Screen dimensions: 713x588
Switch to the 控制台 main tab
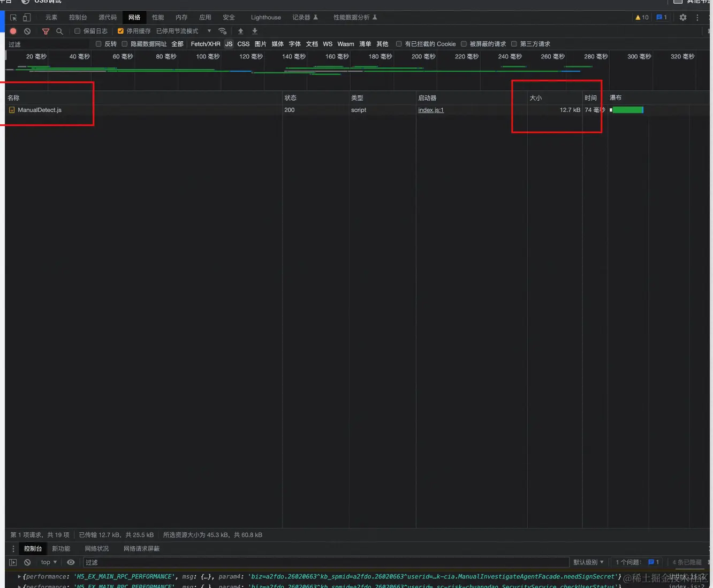(x=78, y=18)
